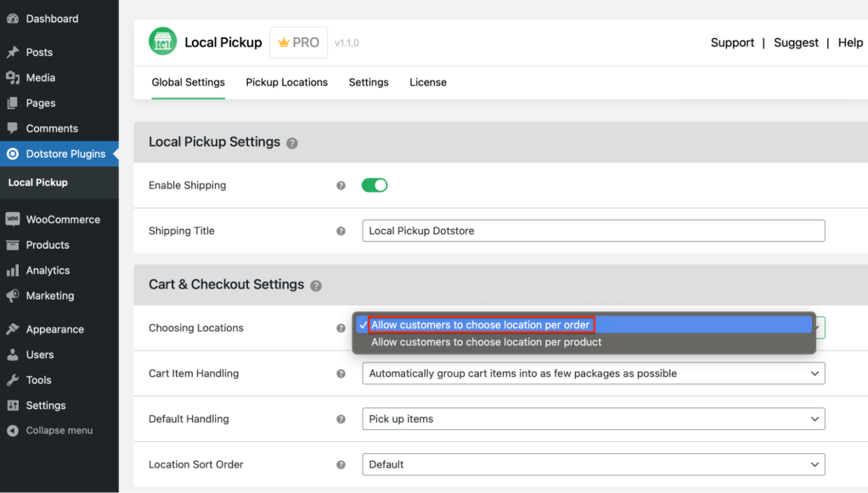Image resolution: width=868 pixels, height=493 pixels.
Task: Click the Suggest link
Action: tap(796, 42)
